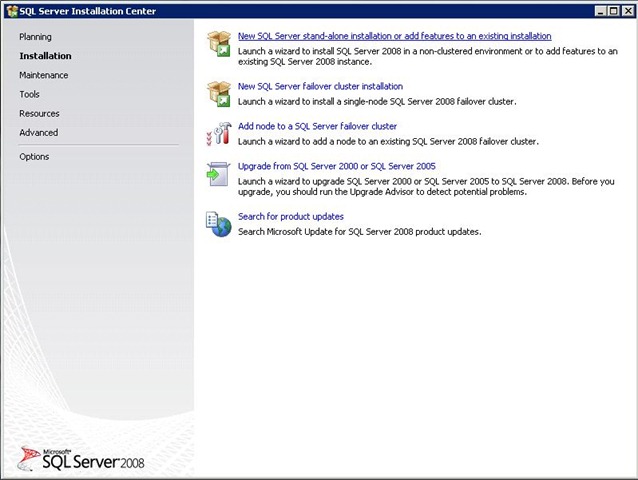Click the upgrade from SQL Server icon
Screen dimensions: 638x480
coord(219,173)
